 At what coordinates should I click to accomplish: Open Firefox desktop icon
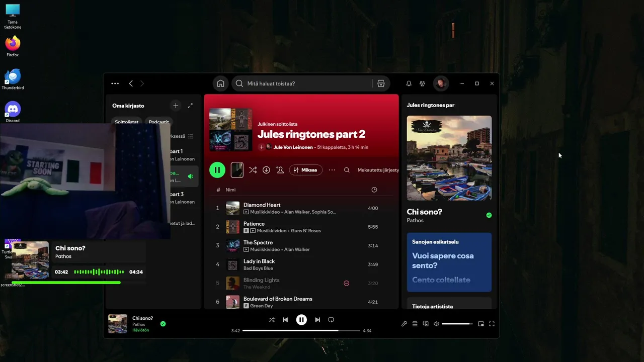point(13,46)
